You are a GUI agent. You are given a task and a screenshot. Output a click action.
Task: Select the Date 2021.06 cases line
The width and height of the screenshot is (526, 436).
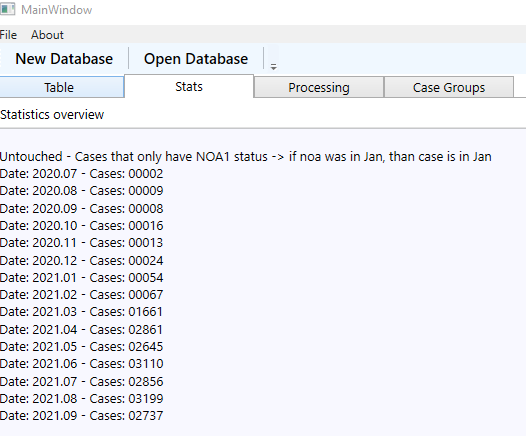tap(82, 364)
